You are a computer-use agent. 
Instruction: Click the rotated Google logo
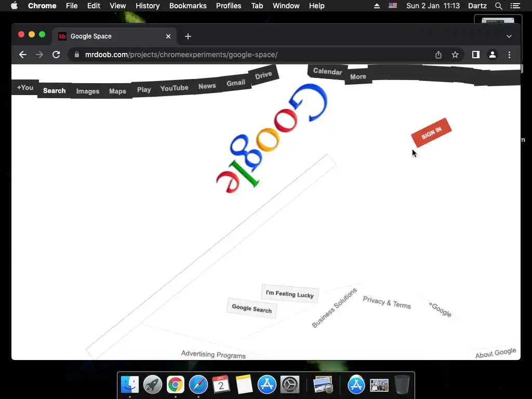coord(272,139)
